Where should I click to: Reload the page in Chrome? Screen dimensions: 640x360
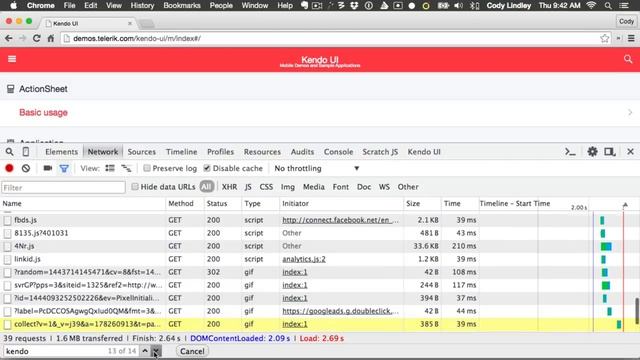click(36, 38)
